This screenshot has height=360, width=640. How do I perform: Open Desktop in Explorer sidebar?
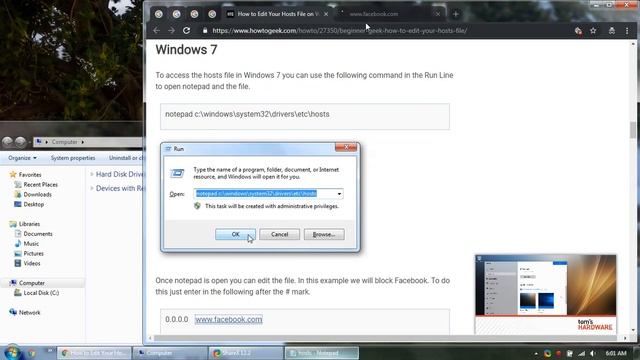pos(33,204)
